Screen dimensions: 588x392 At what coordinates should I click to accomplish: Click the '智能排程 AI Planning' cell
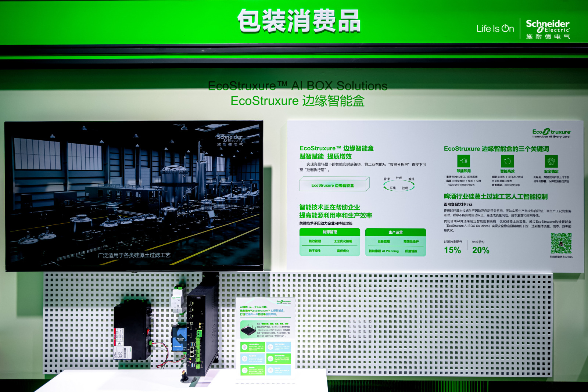(384, 251)
